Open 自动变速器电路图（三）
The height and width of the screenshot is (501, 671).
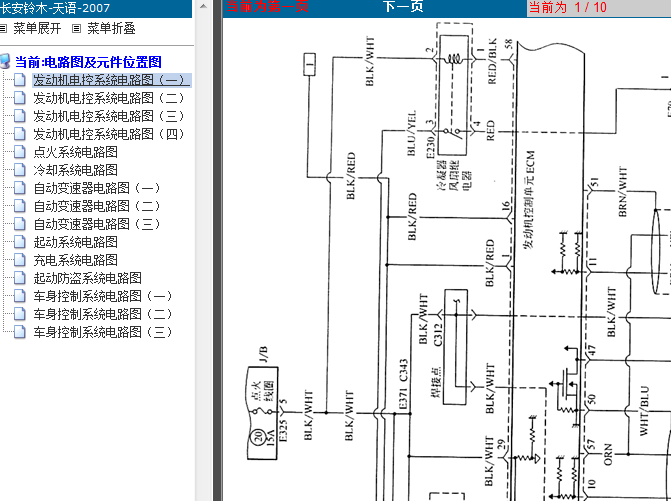coord(97,224)
